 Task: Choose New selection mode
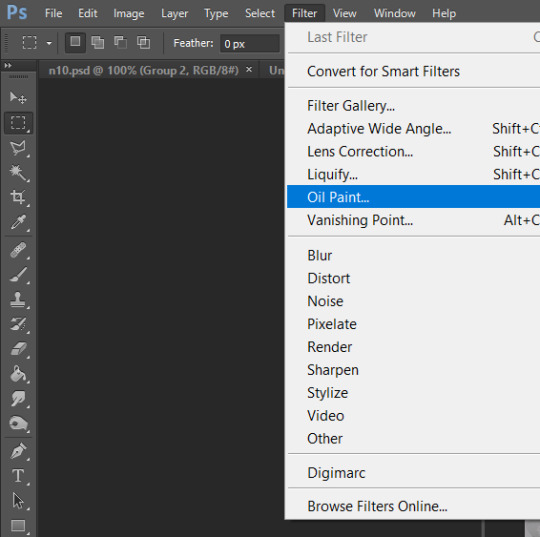pyautogui.click(x=75, y=42)
